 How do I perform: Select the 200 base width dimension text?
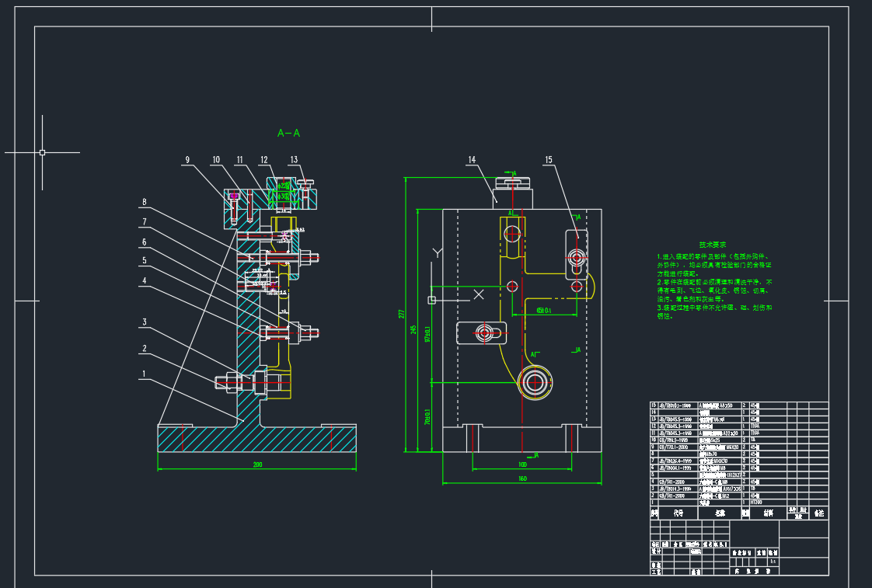[x=257, y=464]
